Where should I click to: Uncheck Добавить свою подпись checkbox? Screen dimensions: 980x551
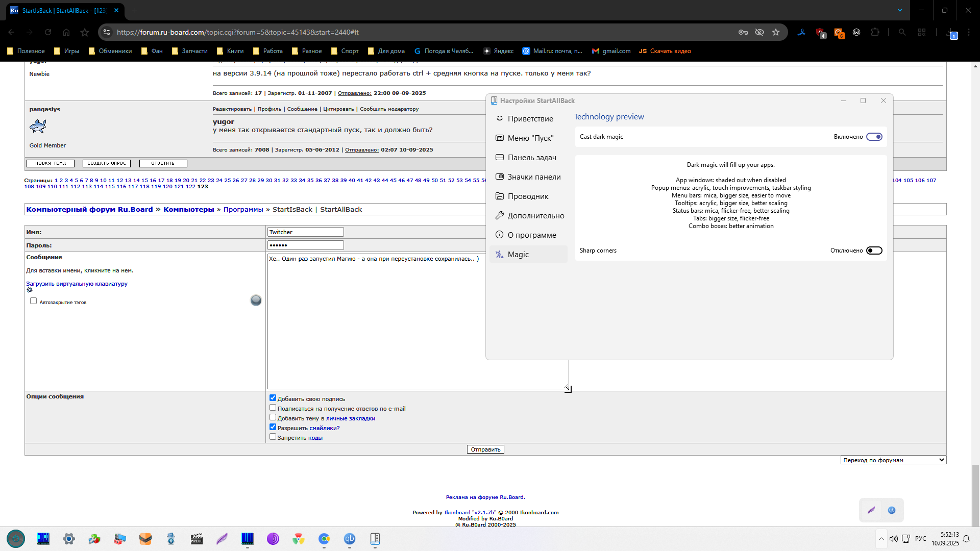pos(273,398)
